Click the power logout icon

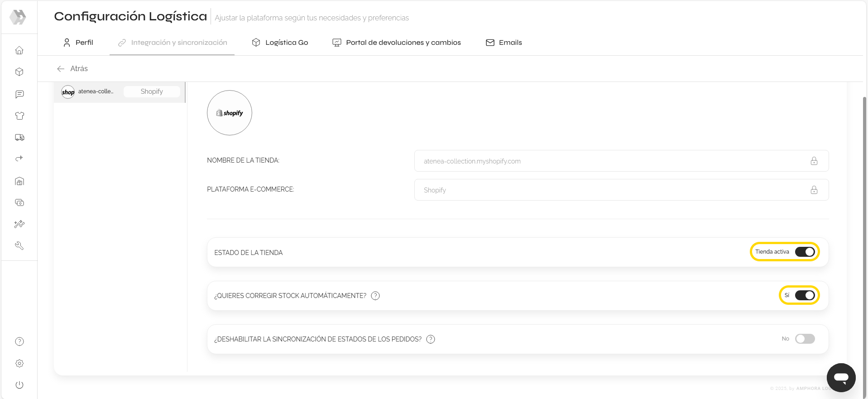pos(19,385)
